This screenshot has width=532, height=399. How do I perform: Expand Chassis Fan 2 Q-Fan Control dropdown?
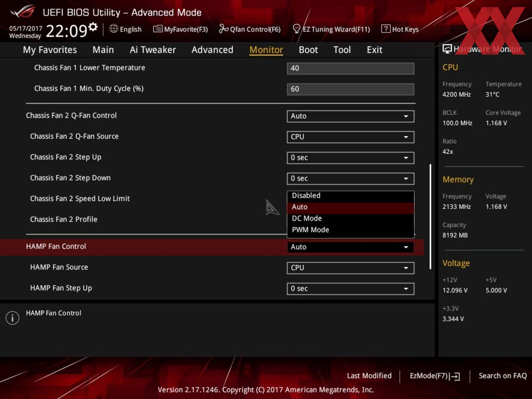tap(350, 116)
